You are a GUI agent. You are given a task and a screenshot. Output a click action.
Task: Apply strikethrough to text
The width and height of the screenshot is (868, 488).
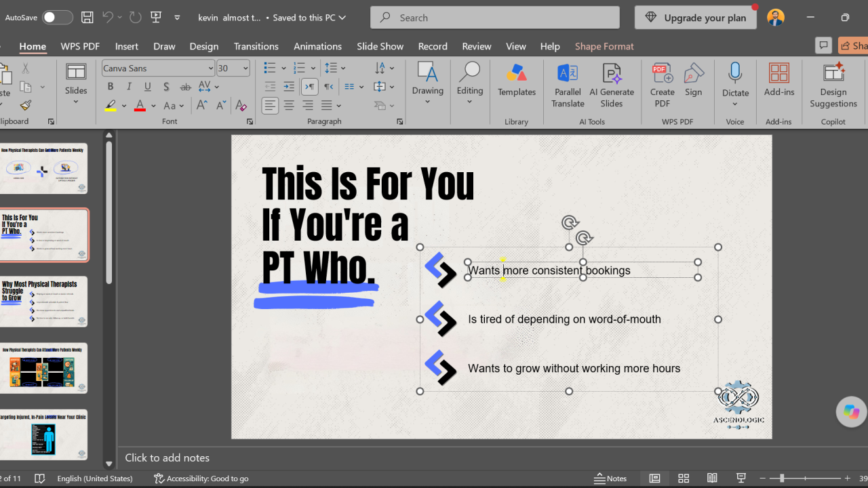click(185, 87)
